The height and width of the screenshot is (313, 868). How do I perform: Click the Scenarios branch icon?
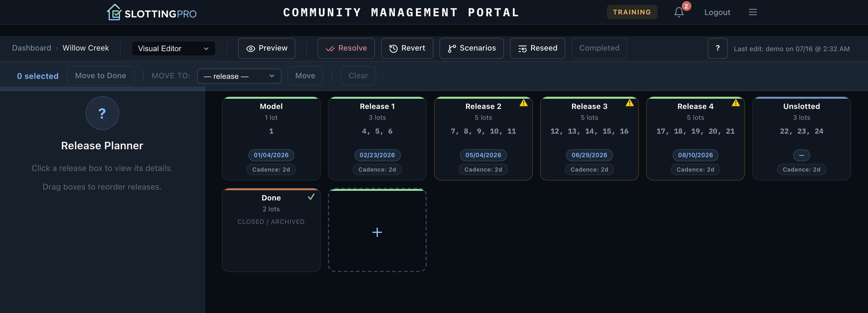[451, 49]
